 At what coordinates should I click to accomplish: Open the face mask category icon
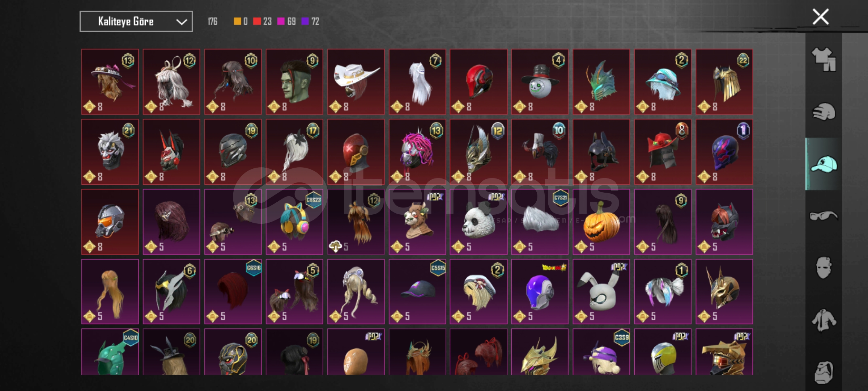pos(824,268)
